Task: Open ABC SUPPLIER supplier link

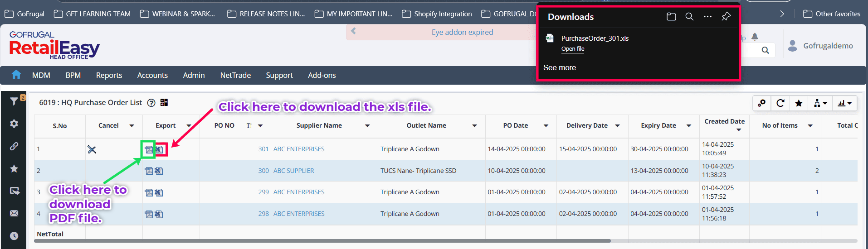Action: pos(293,171)
